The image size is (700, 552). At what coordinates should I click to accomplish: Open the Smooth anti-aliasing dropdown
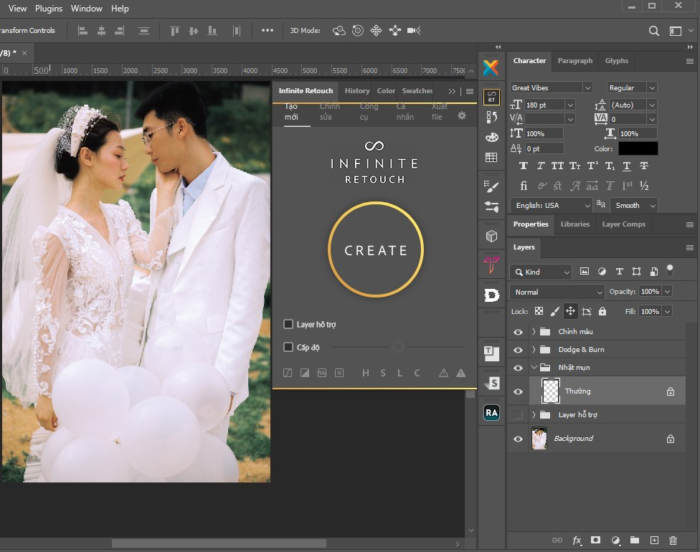[634, 205]
